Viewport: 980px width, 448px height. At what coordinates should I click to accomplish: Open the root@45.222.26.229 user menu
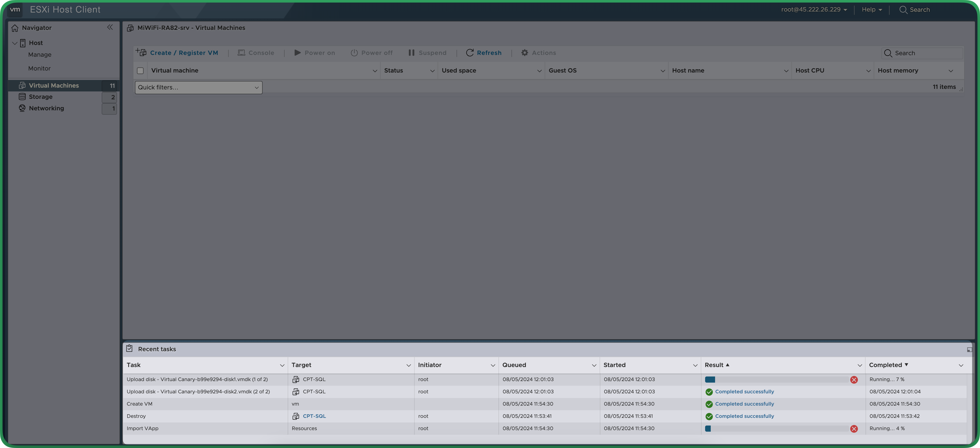pyautogui.click(x=814, y=9)
